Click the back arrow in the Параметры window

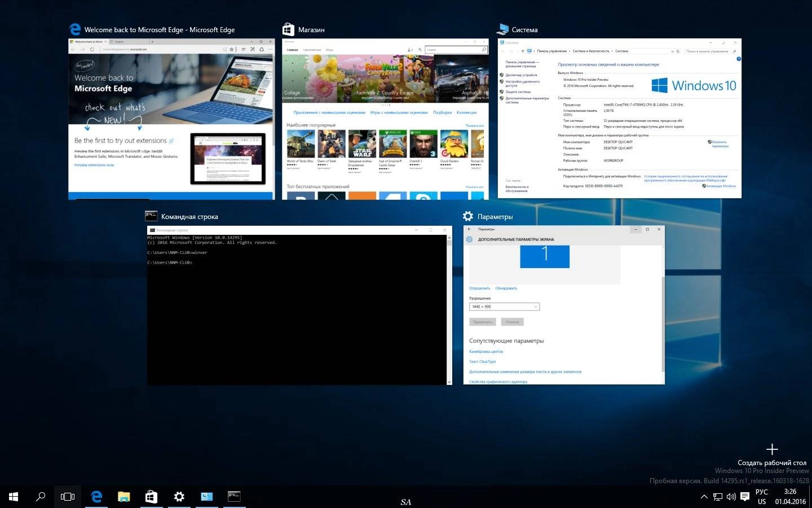point(469,229)
